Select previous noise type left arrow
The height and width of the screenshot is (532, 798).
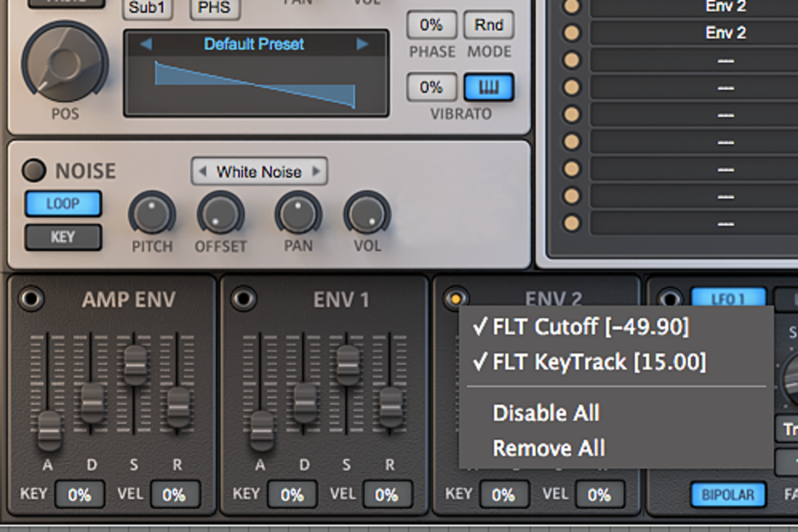[203, 172]
